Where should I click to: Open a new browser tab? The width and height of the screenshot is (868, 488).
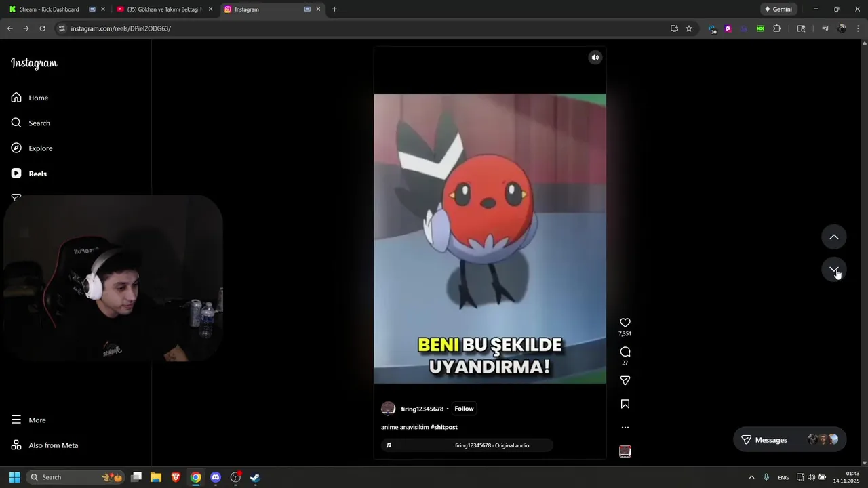[x=334, y=9]
